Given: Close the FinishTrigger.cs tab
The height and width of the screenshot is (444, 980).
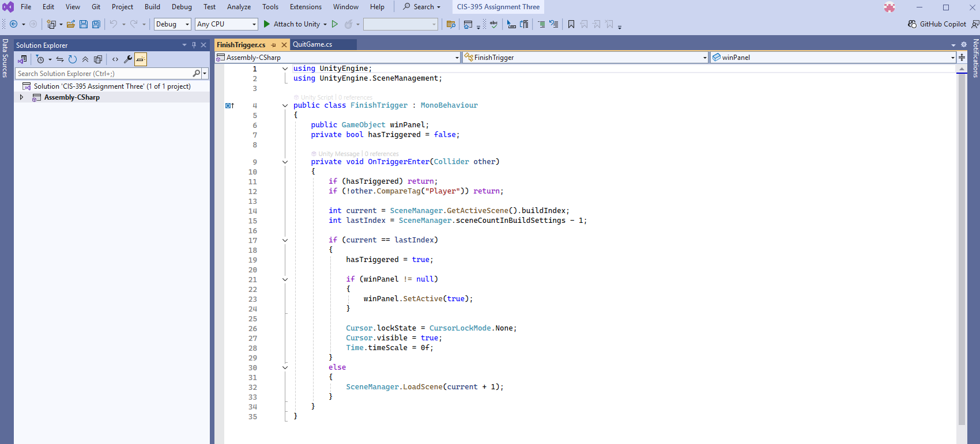Looking at the screenshot, I should [x=284, y=45].
